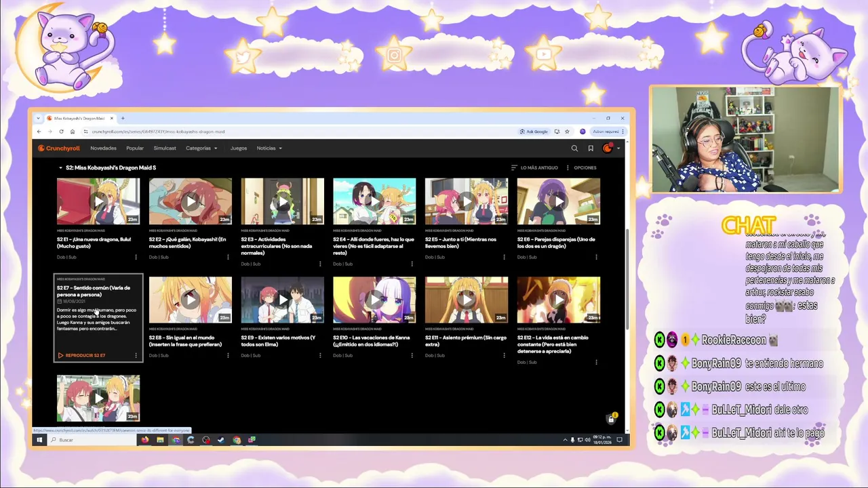The image size is (868, 488).
Task: Reload the Crunchyroll page
Action: coord(61,131)
